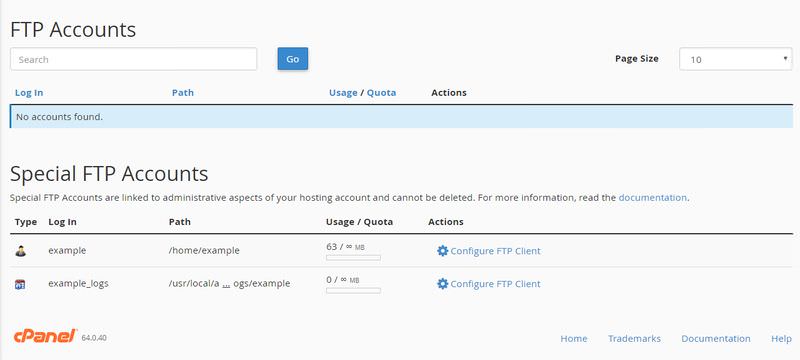800x360 pixels.
Task: Open the documentation link for Special FTP Accounts
Action: coord(653,197)
